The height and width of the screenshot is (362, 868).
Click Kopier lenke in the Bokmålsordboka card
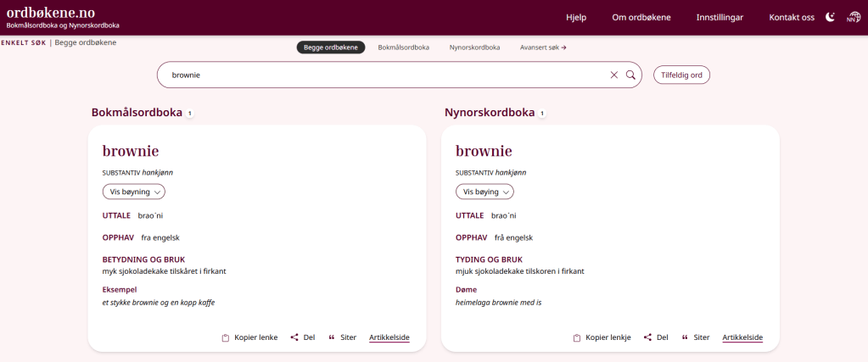(249, 337)
